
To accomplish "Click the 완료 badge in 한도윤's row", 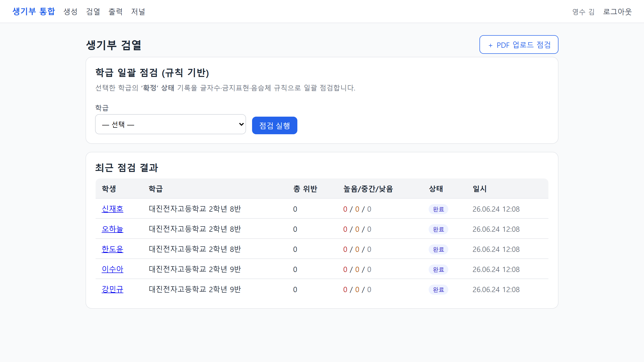I will [x=438, y=249].
